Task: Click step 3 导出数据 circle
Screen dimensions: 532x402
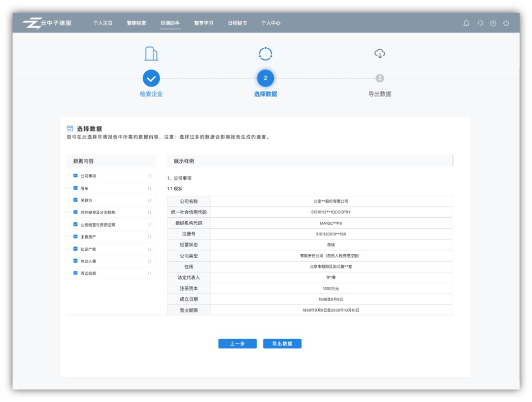Action: tap(379, 78)
